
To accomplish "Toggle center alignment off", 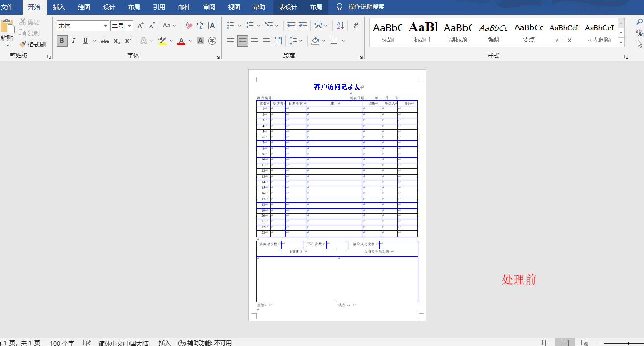I will tap(242, 41).
